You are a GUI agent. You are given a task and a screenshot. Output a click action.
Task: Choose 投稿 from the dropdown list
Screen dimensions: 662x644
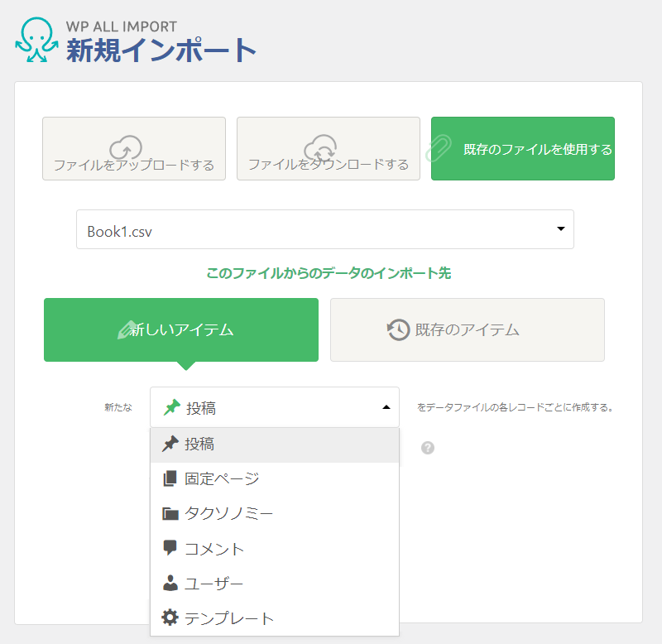[x=275, y=445]
